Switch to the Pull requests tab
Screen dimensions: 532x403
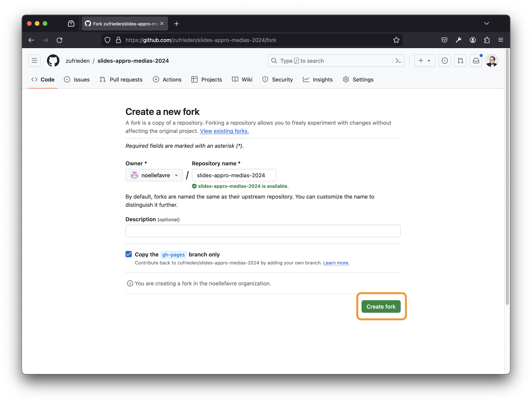click(x=121, y=80)
